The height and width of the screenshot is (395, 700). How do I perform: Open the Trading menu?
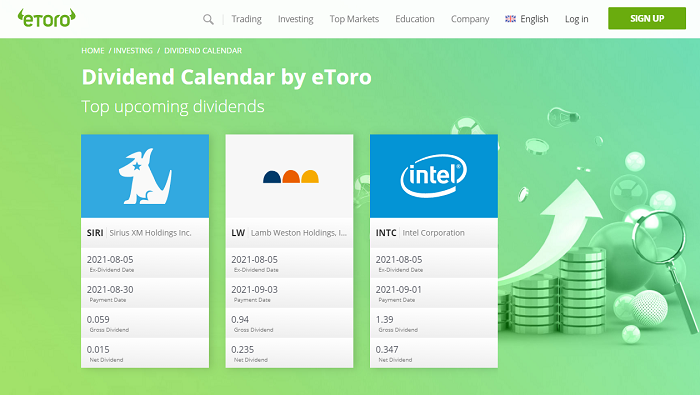(246, 19)
